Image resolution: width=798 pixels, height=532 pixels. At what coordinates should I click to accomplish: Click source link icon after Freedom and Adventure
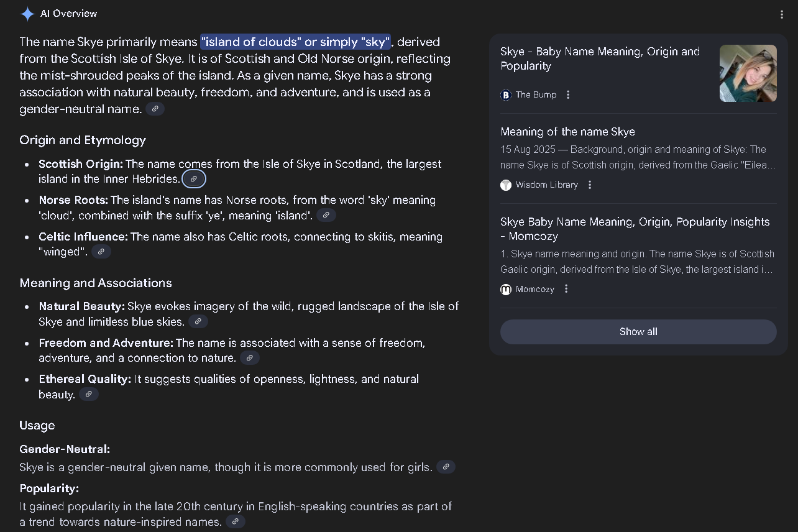pos(249,358)
